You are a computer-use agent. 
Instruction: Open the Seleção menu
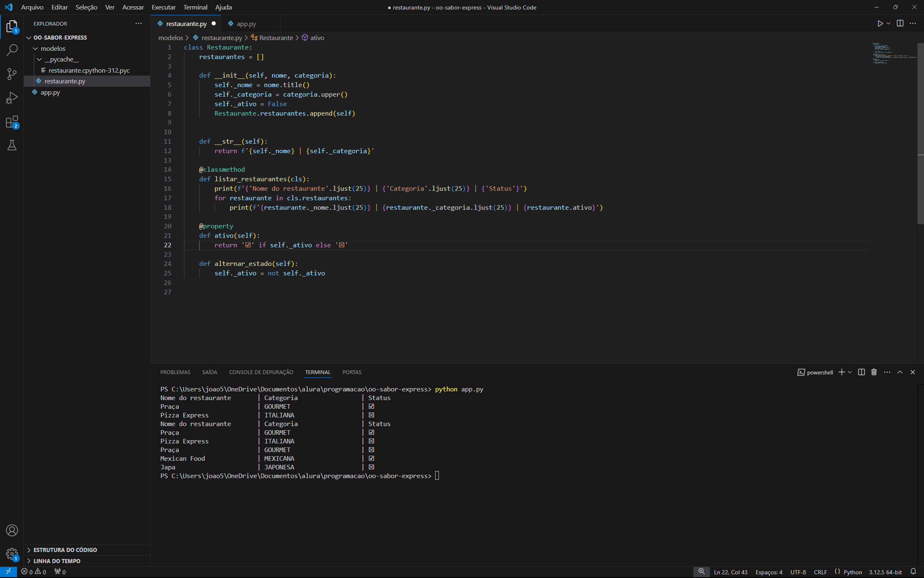(86, 7)
